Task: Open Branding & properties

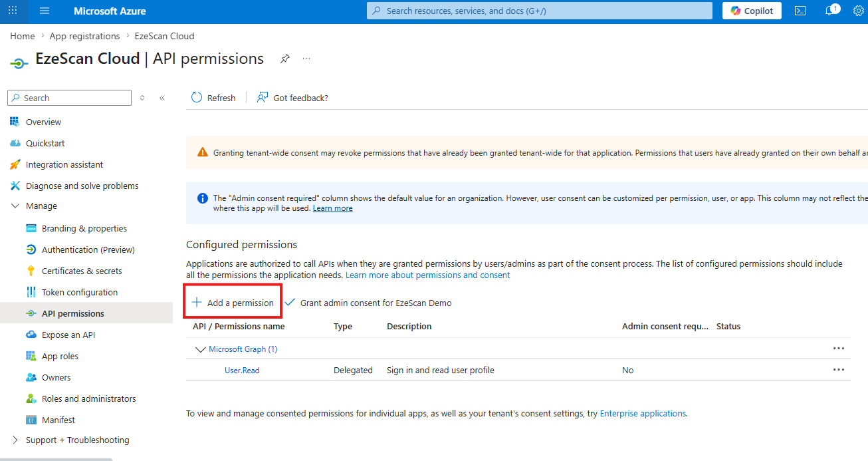Action: point(84,228)
